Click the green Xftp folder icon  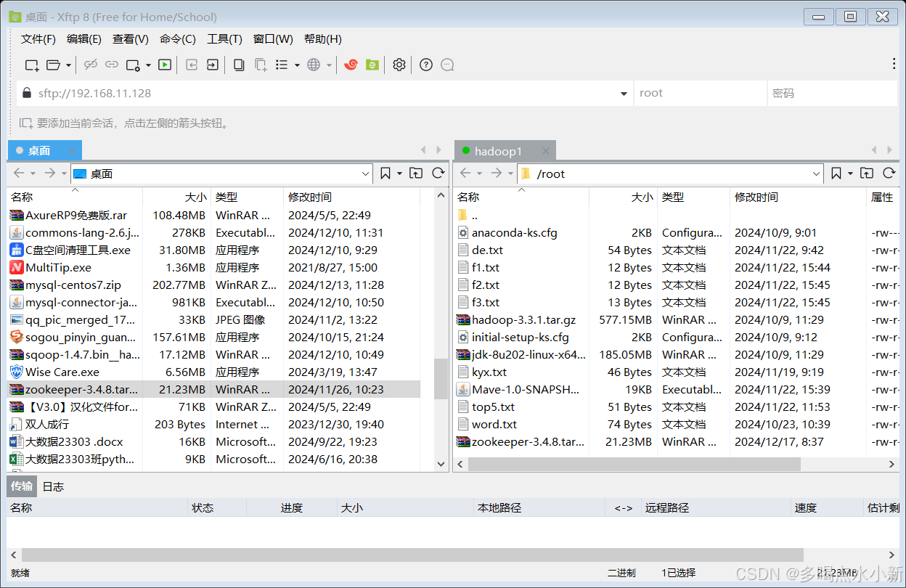coord(372,65)
